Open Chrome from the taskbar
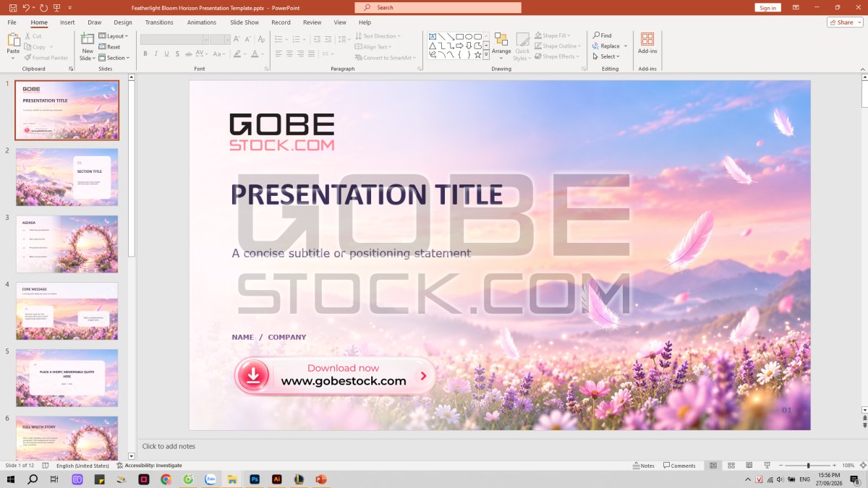 click(166, 479)
